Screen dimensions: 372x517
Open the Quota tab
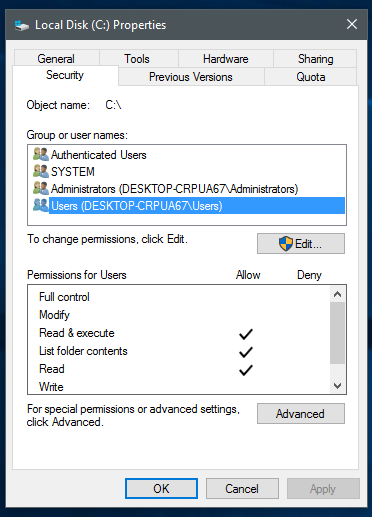click(311, 77)
